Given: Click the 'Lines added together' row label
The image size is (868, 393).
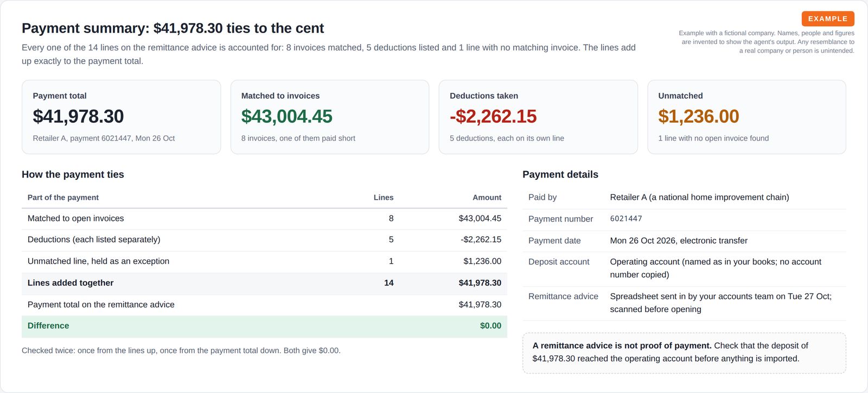Looking at the screenshot, I should pos(71,283).
